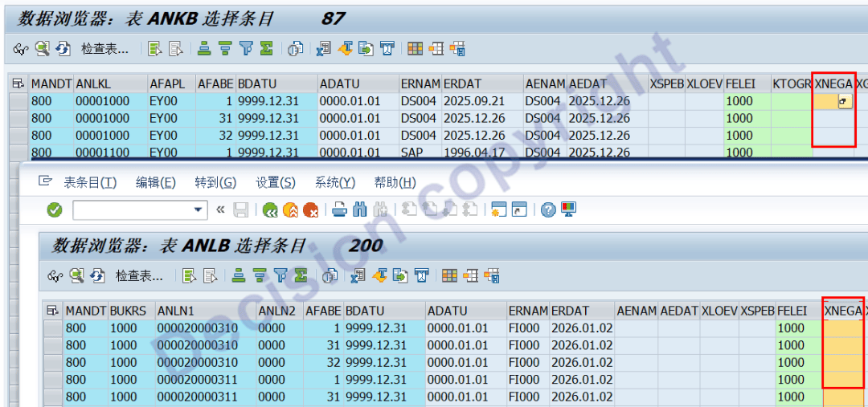Click the details magnifier icon in ANKB toolbar
Image resolution: width=868 pixels, height=407 pixels.
(42, 49)
